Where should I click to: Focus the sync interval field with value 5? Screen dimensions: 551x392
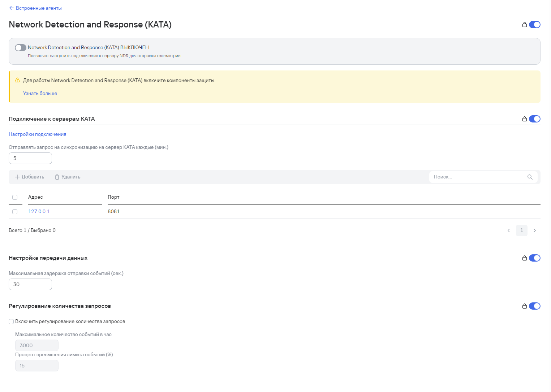point(30,158)
